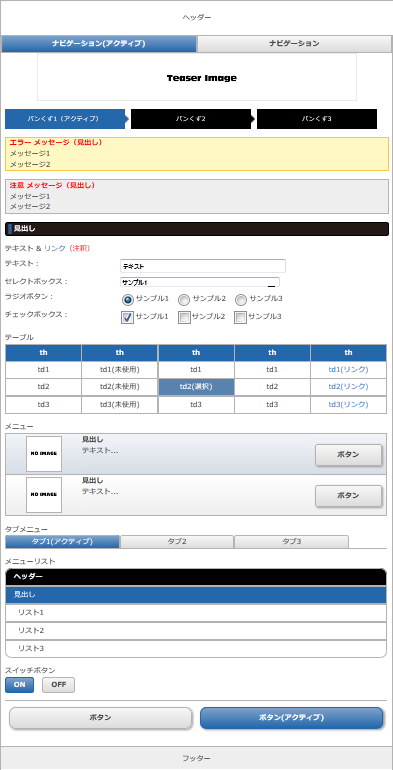Open the td3(リンク) table link
The height and width of the screenshot is (770, 393).
click(348, 405)
